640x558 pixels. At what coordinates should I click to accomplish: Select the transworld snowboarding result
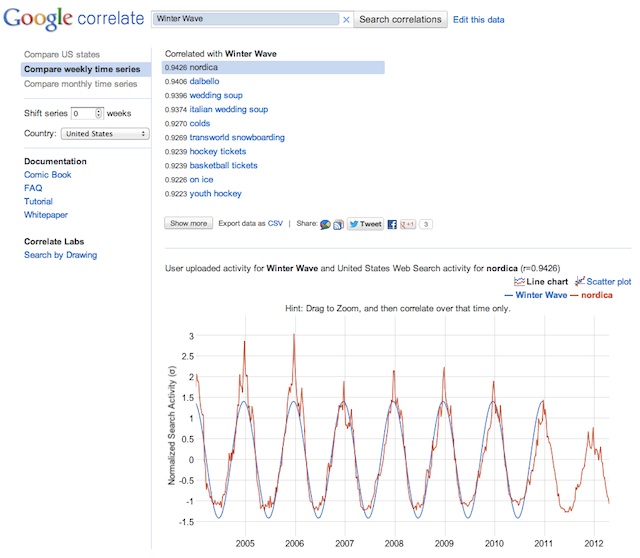(x=237, y=138)
